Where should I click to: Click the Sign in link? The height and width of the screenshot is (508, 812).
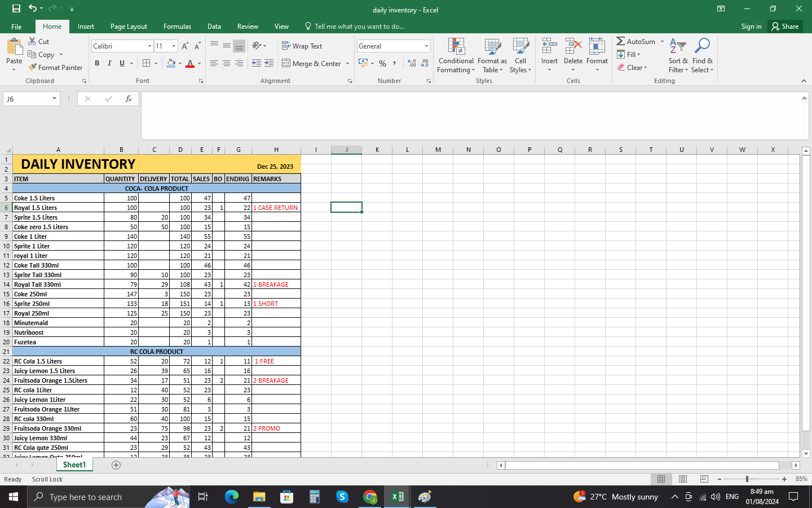(751, 27)
